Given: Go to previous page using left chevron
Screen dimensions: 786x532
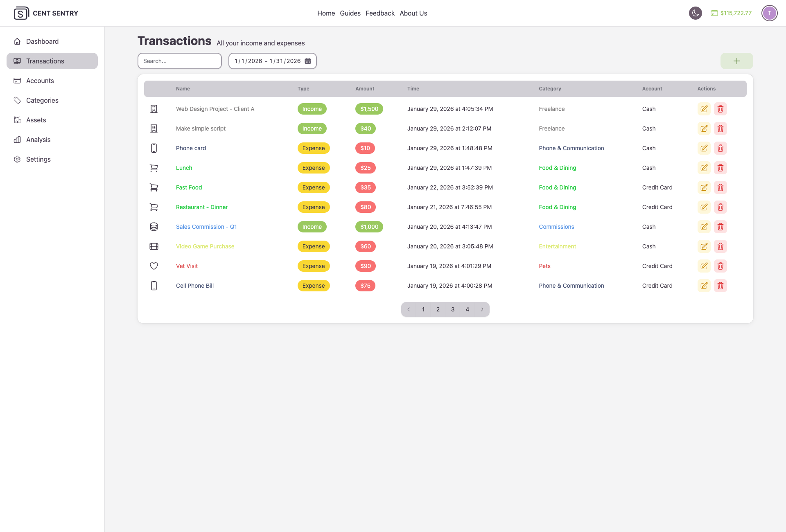Looking at the screenshot, I should [x=409, y=309].
